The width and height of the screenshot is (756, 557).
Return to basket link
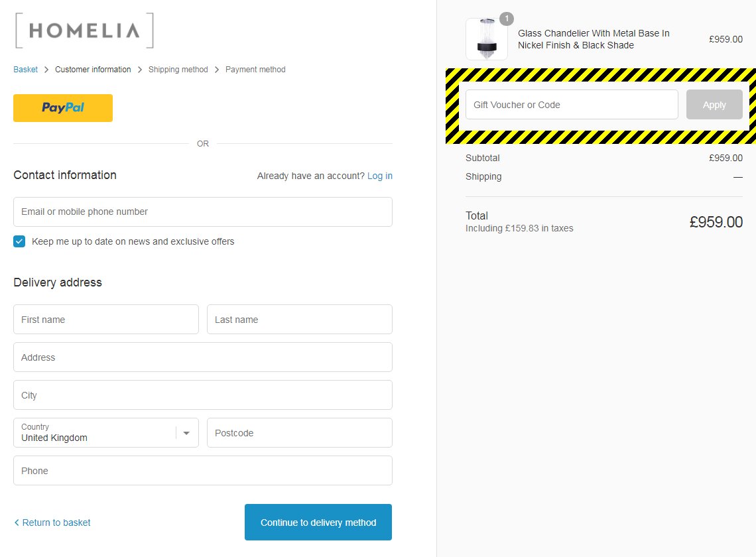[x=56, y=523]
